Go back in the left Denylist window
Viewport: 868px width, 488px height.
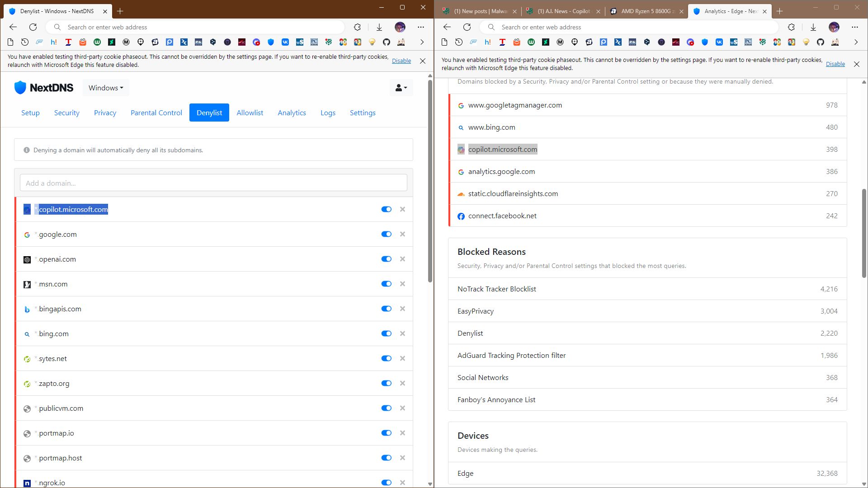[13, 27]
